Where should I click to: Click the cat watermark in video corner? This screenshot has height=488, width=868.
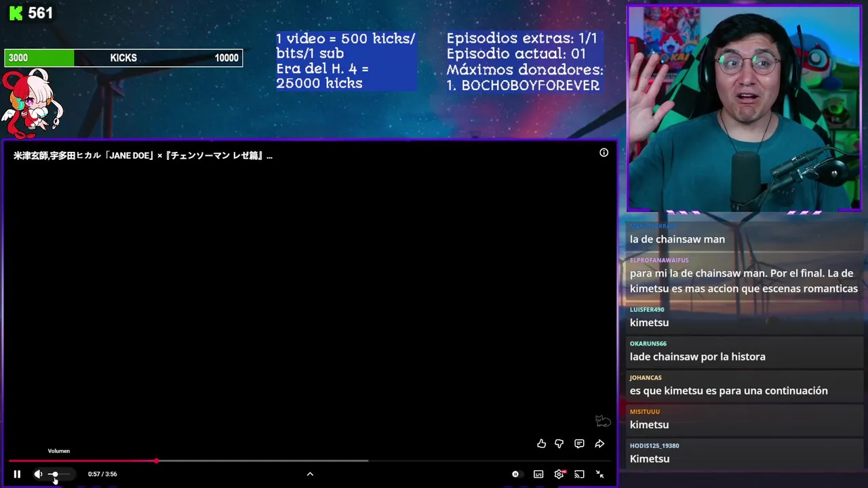coord(603,421)
